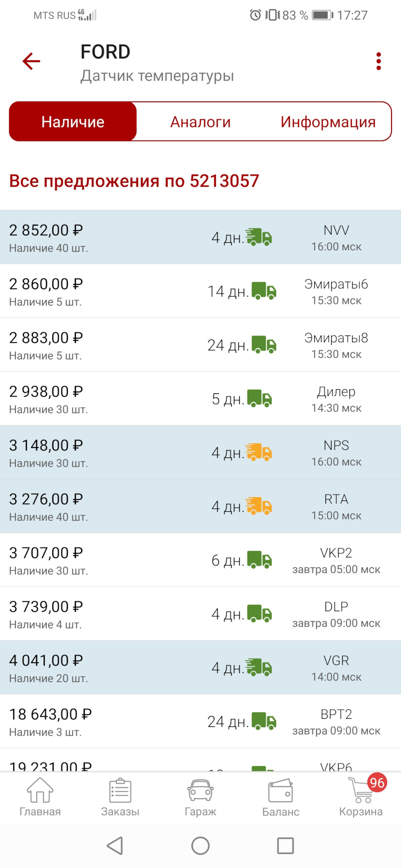Select the 4 041,00 ₽ VGR offer

tap(200, 668)
